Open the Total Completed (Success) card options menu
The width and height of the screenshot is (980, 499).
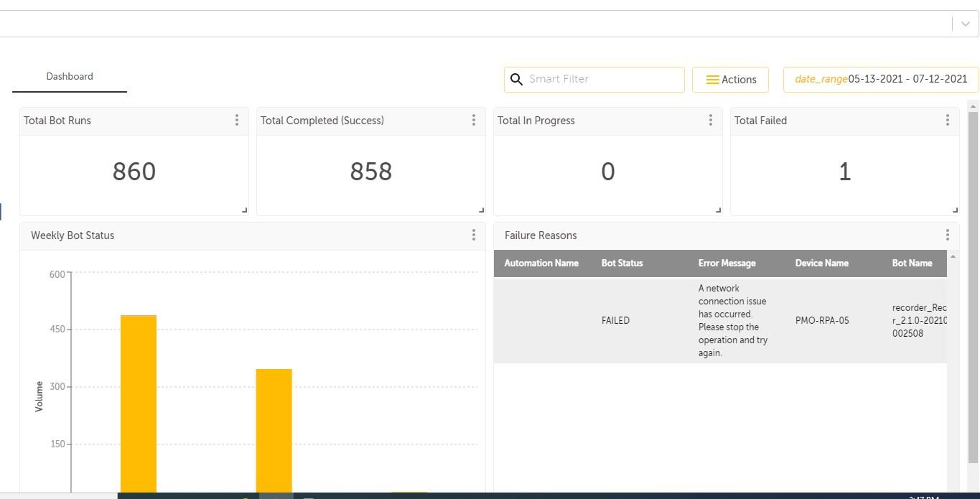474,121
